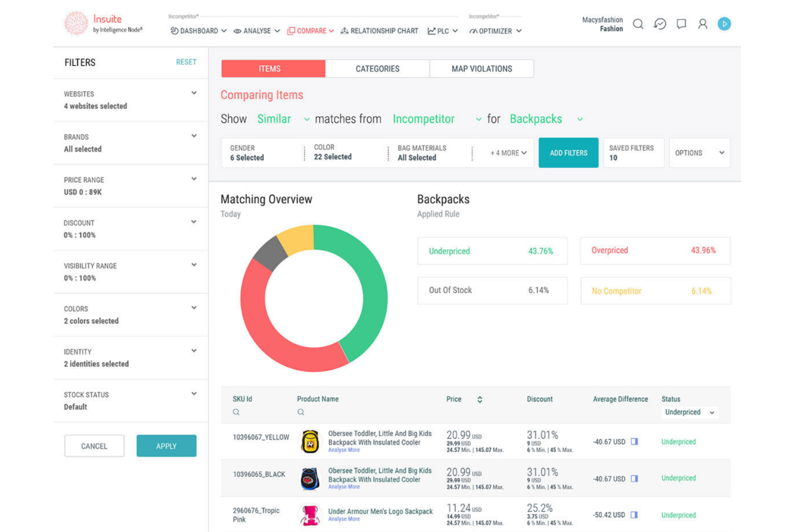
Task: Open the search magnifier in the header
Action: pyautogui.click(x=638, y=24)
